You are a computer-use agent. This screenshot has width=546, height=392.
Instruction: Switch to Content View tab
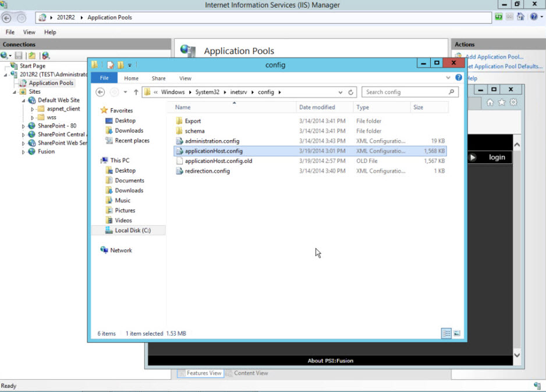[247, 373]
